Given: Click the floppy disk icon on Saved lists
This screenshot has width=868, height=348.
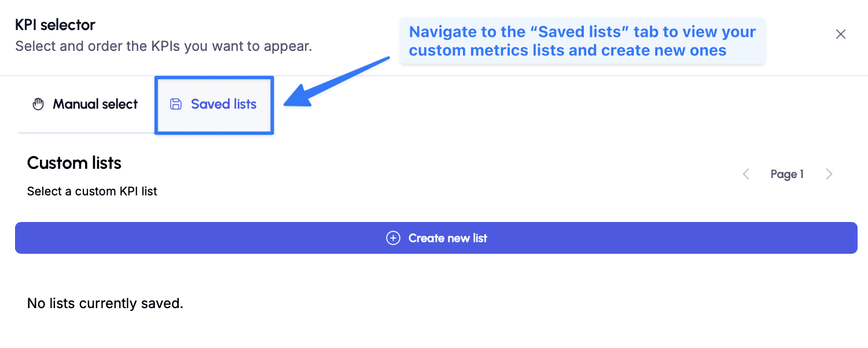Looking at the screenshot, I should pyautogui.click(x=175, y=104).
